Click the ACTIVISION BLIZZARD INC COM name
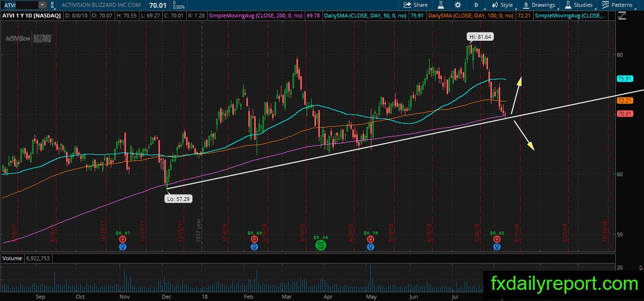The height and width of the screenshot is (301, 644). [x=102, y=5]
